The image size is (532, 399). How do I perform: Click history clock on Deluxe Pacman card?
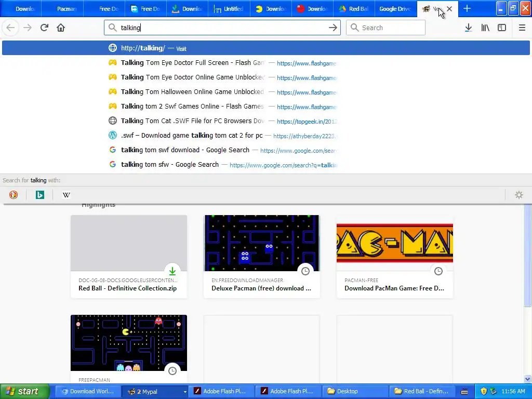[305, 271]
